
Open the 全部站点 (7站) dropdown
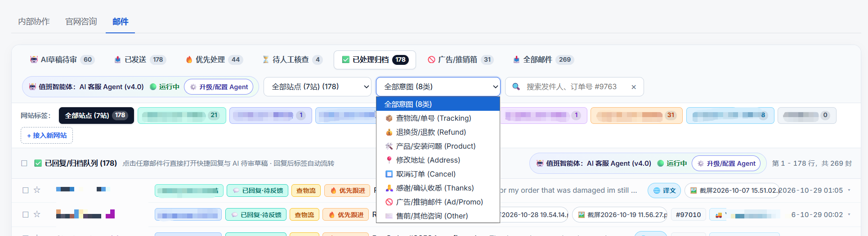[317, 86]
